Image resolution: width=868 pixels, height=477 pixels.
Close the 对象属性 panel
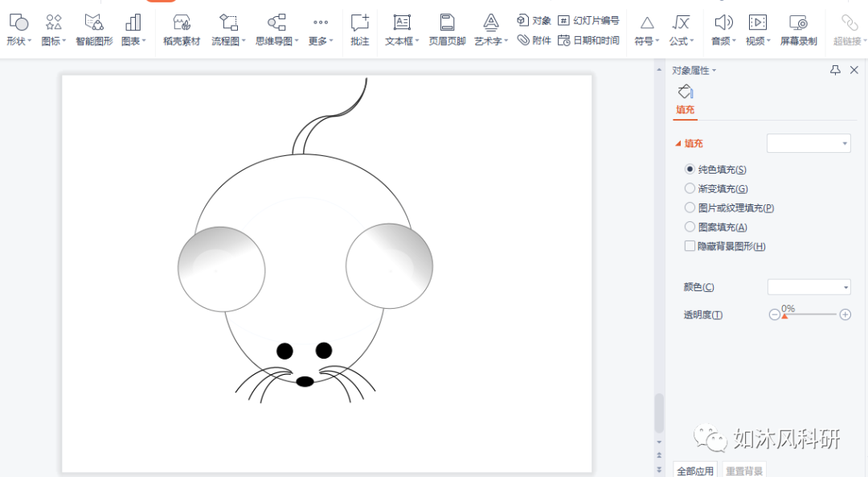[854, 70]
